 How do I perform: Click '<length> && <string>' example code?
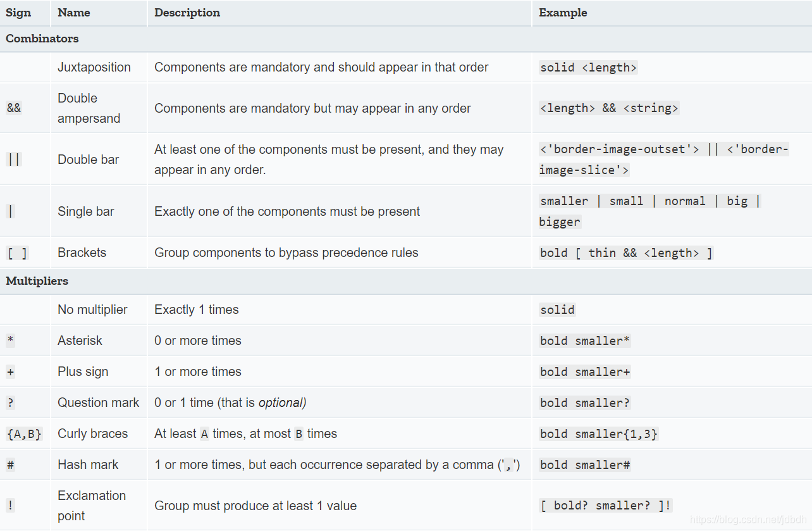coord(609,108)
